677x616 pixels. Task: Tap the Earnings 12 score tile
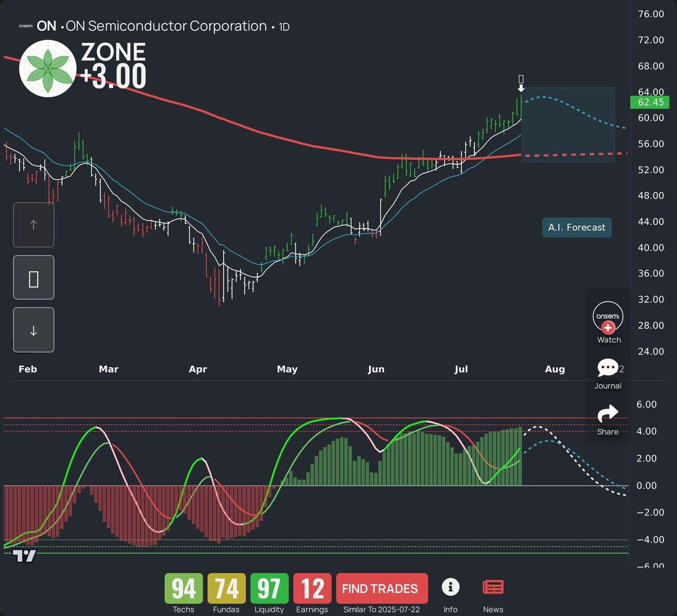(312, 589)
